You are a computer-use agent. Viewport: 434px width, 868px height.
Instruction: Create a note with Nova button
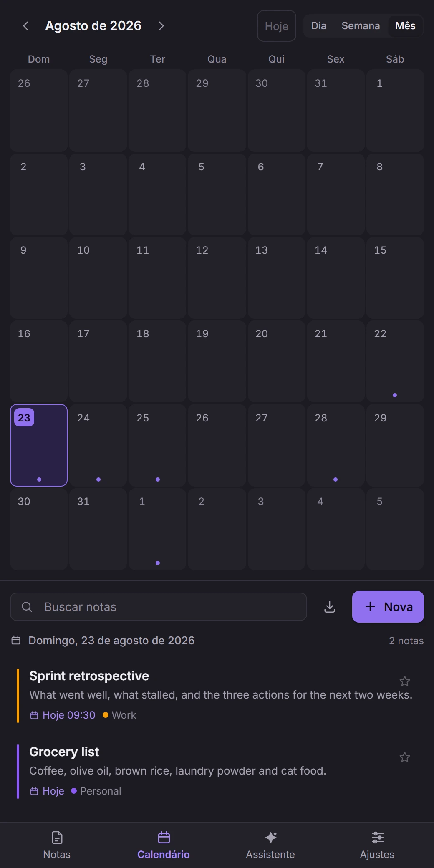tap(388, 607)
